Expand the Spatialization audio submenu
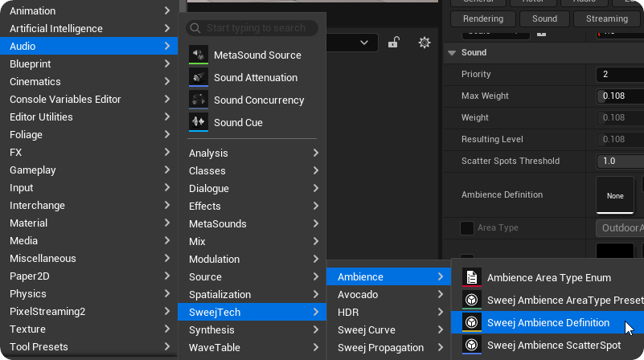 tap(252, 294)
